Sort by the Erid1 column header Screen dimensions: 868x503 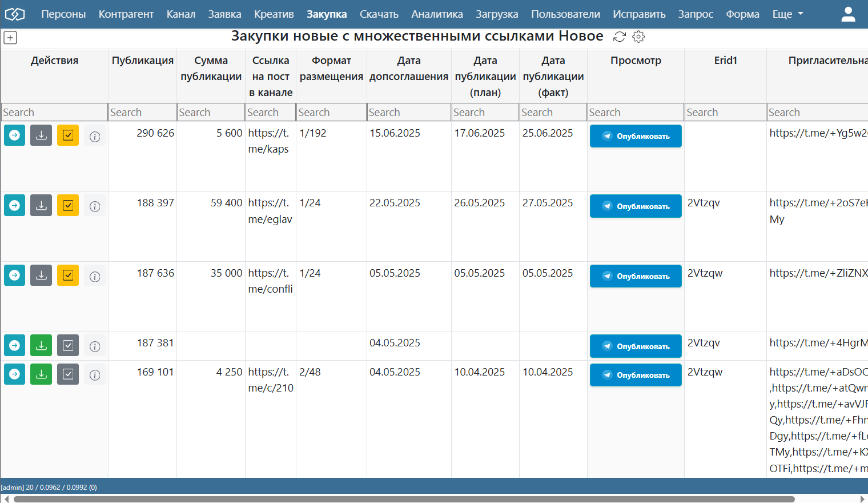[725, 61]
